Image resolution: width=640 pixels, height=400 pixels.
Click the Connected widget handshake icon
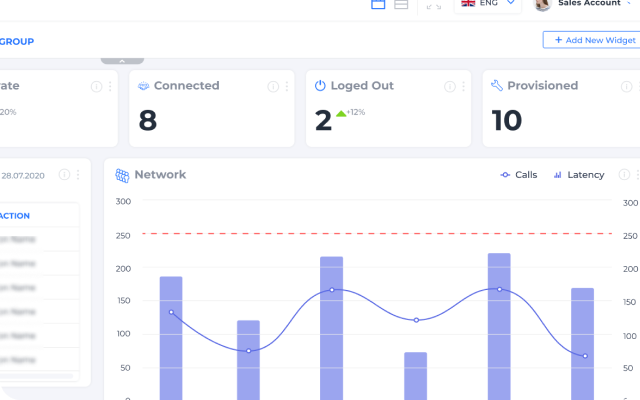point(143,86)
